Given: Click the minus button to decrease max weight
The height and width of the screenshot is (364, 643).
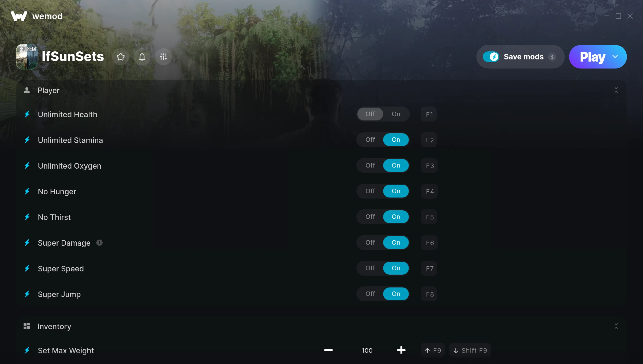Looking at the screenshot, I should click(328, 350).
